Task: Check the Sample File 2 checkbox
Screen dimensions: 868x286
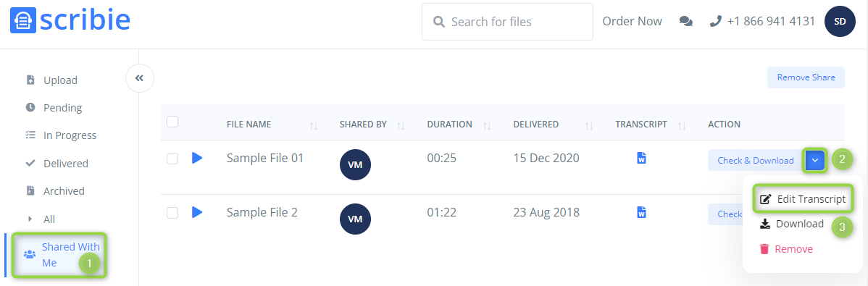Action: 172,213
